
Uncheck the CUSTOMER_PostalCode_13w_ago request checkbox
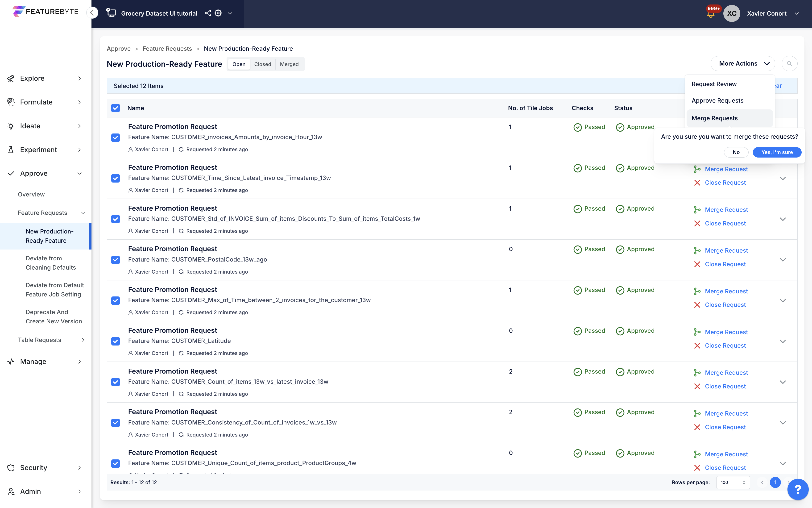[x=116, y=260]
